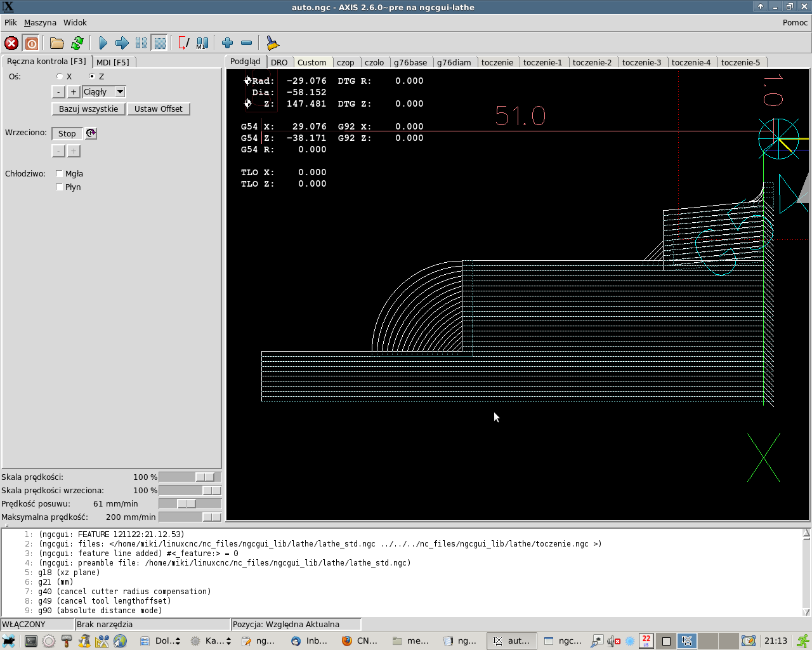Open the toczenie-3 tab

tap(641, 62)
